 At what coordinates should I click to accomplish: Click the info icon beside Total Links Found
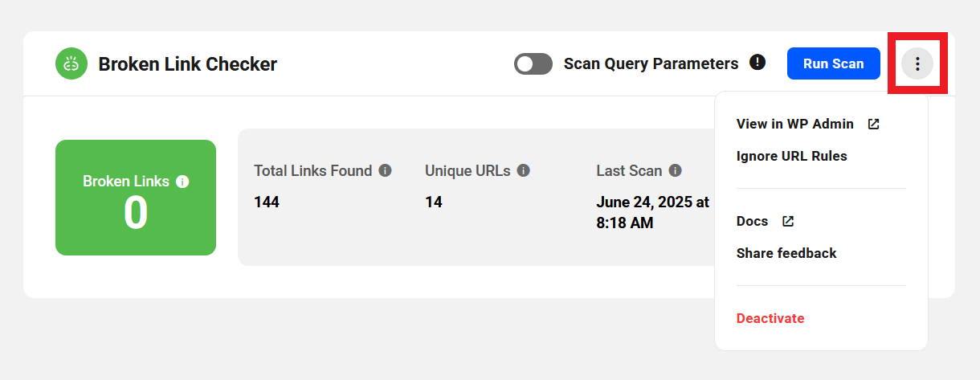pyautogui.click(x=386, y=170)
